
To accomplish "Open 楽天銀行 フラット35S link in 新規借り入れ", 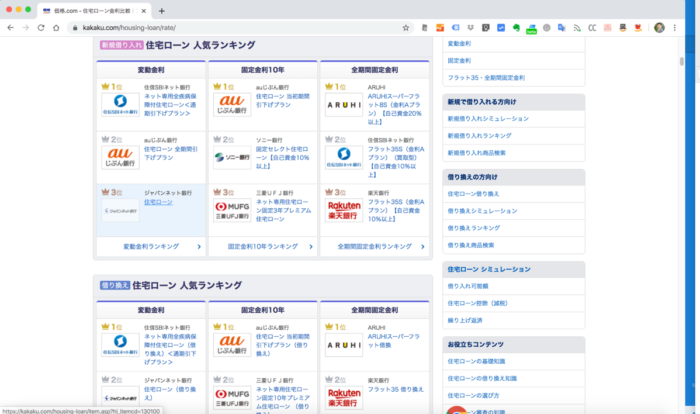I will point(396,210).
